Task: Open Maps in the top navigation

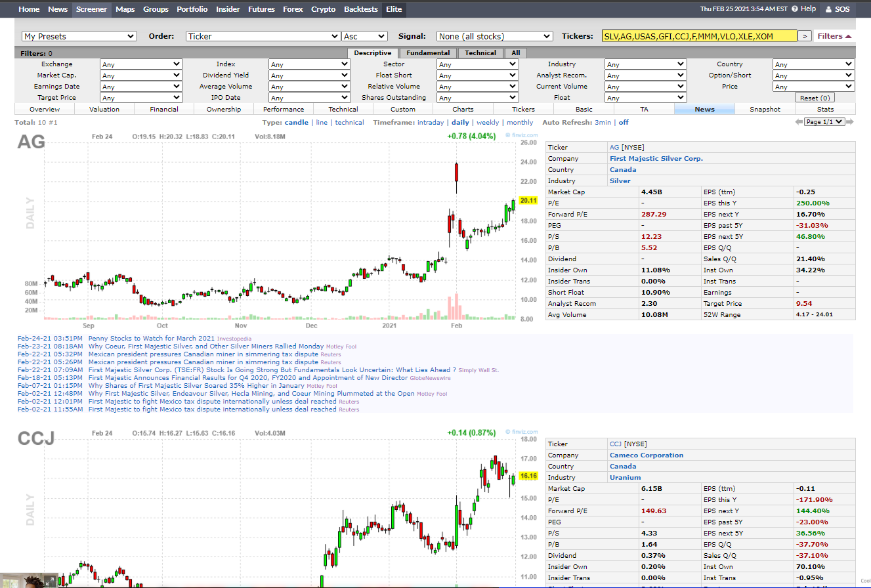Action: 125,9
